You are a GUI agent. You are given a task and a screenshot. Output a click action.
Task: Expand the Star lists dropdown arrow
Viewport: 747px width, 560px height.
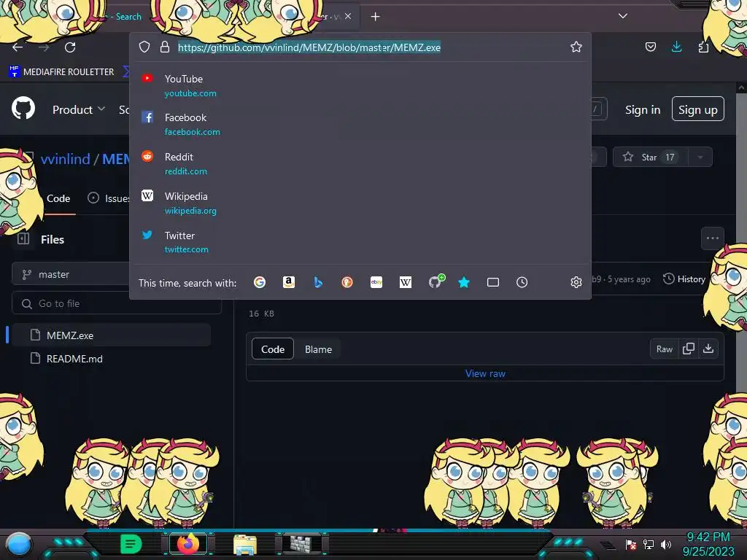pyautogui.click(x=700, y=157)
